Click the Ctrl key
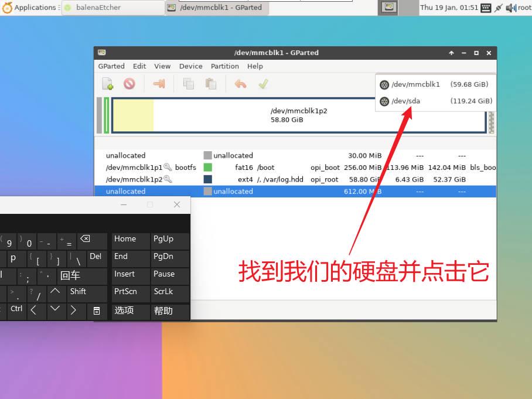This screenshot has width=532, height=399. click(16, 311)
